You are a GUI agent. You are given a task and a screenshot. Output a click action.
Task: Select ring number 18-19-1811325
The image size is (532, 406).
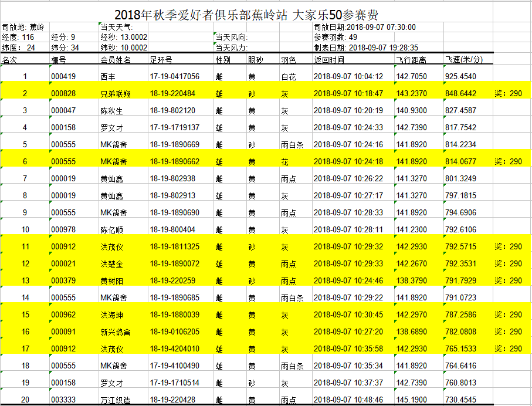pyautogui.click(x=174, y=247)
